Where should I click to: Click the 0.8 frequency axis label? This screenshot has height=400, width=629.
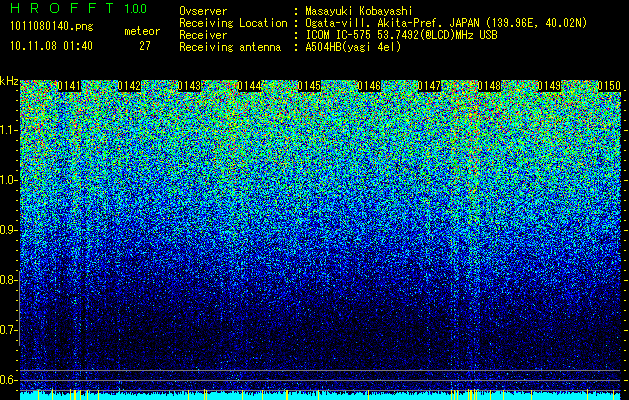point(9,280)
